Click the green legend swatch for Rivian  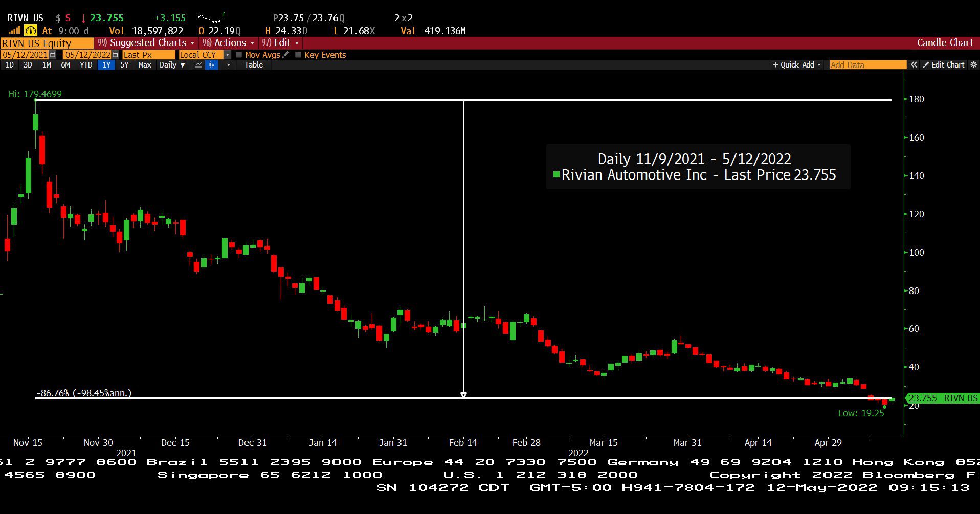point(556,174)
